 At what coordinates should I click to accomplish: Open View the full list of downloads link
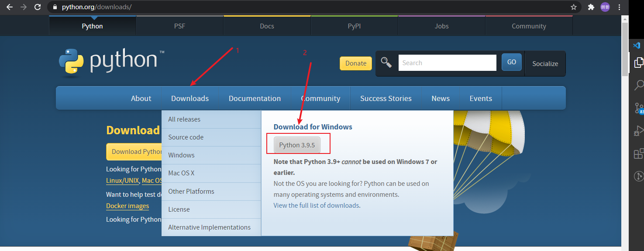pos(317,206)
